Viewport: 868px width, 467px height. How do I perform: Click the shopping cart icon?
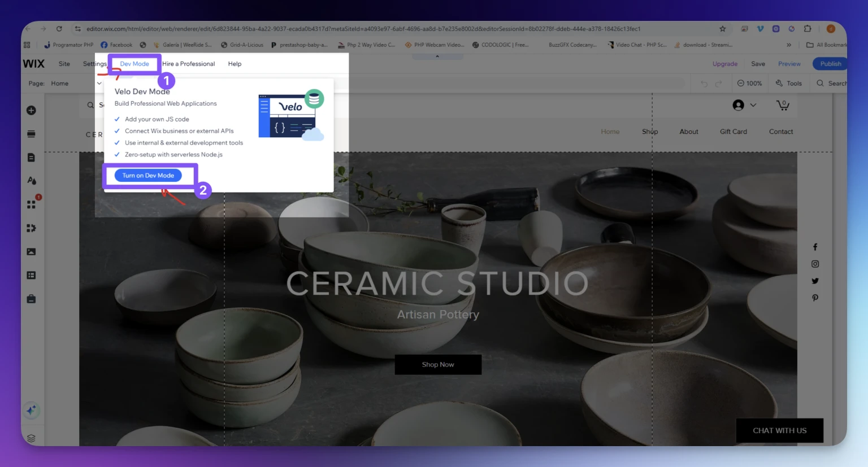(783, 105)
